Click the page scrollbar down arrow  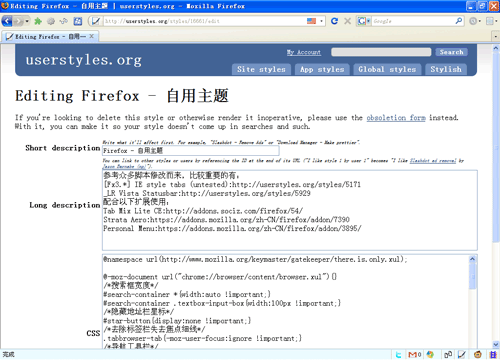496,345
